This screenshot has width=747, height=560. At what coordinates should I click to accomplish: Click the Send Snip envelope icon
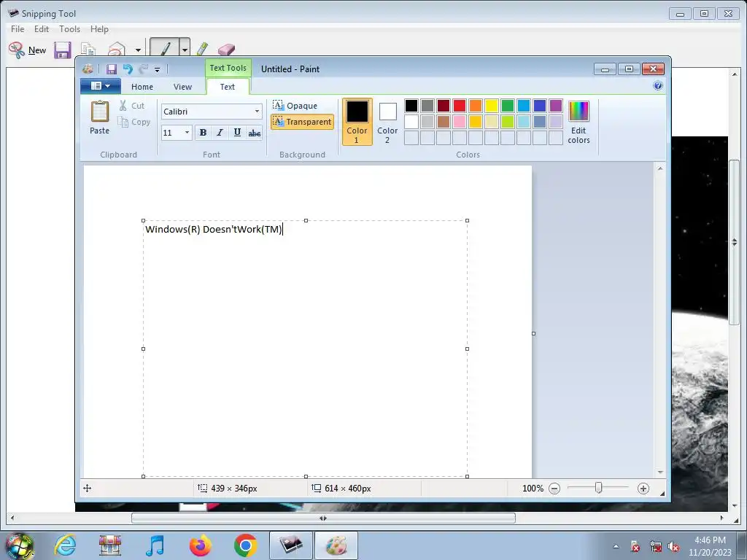pyautogui.click(x=117, y=50)
